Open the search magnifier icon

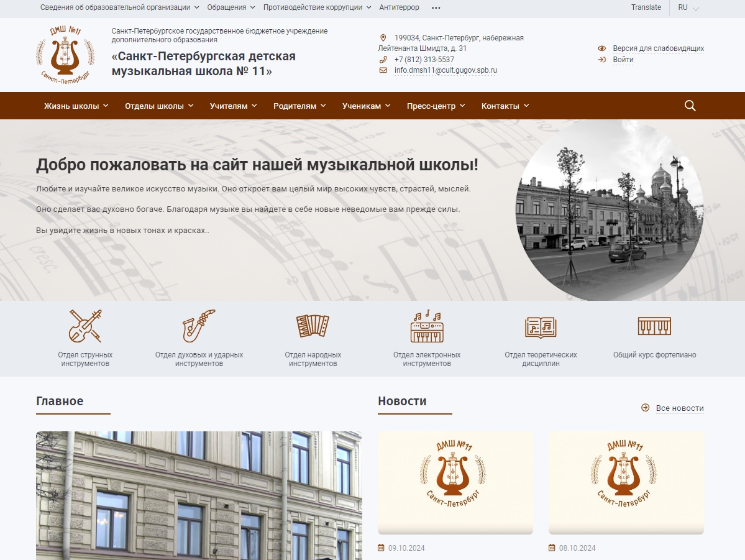click(x=690, y=106)
